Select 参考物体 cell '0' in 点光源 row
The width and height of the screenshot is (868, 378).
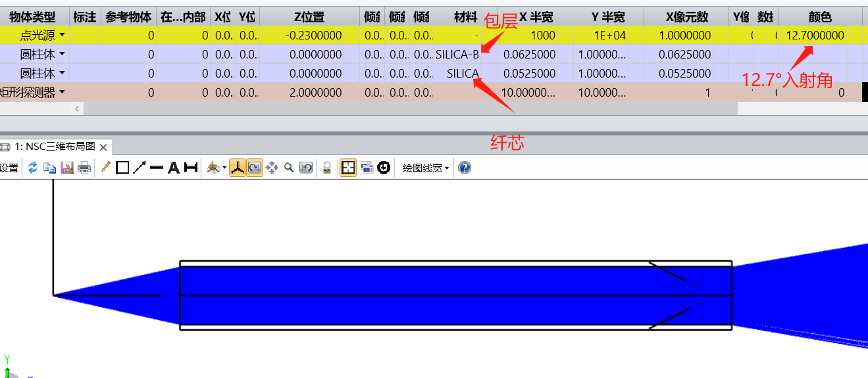pyautogui.click(x=128, y=35)
